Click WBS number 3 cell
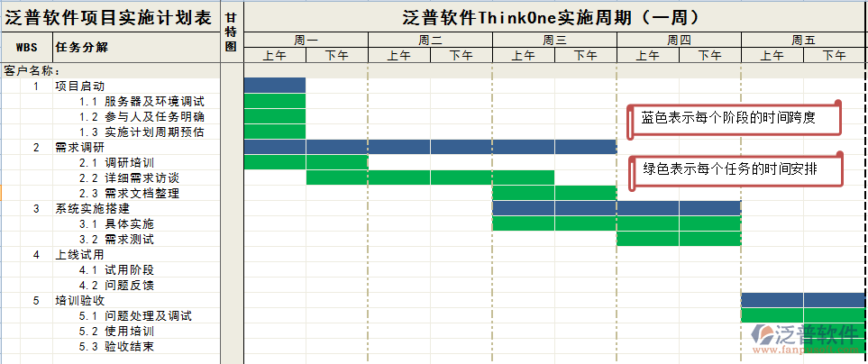This screenshot has width=868, height=364. pos(37,208)
